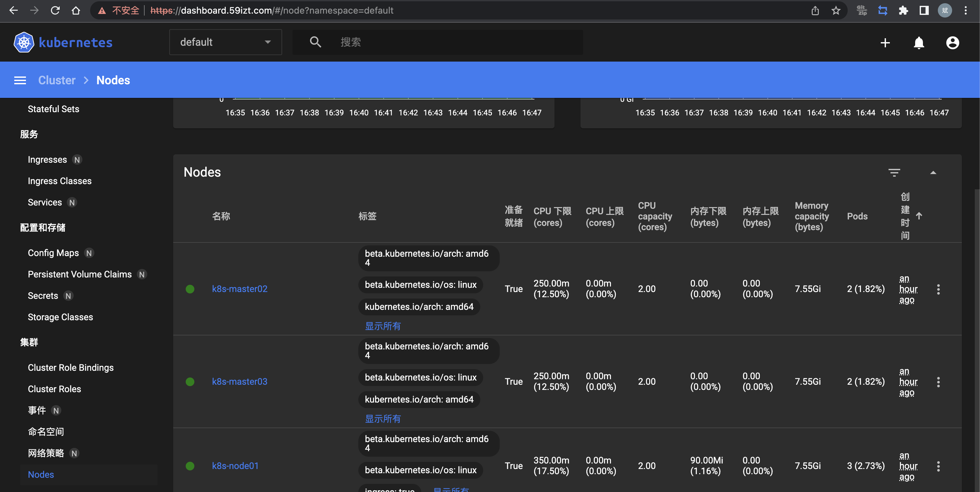
Task: Go to Cluster in the breadcrumb
Action: (x=57, y=80)
